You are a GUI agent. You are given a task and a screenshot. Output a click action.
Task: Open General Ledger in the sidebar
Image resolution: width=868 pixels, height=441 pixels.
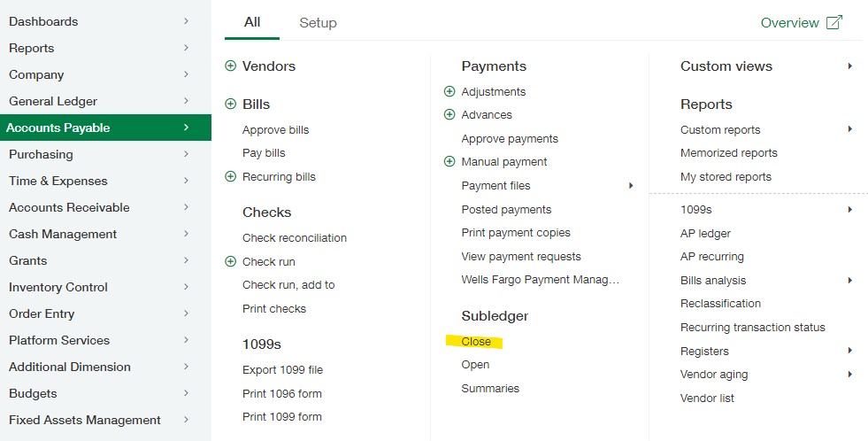[x=53, y=101]
